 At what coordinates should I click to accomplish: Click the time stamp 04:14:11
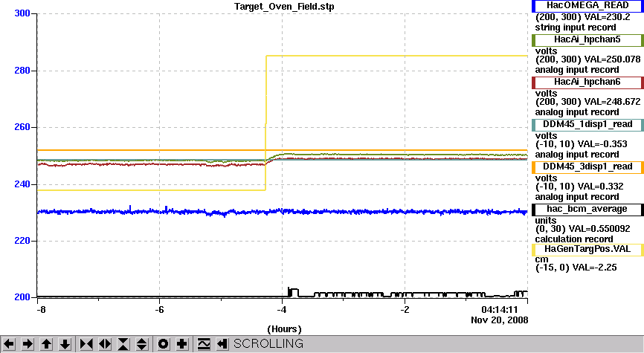(500, 309)
